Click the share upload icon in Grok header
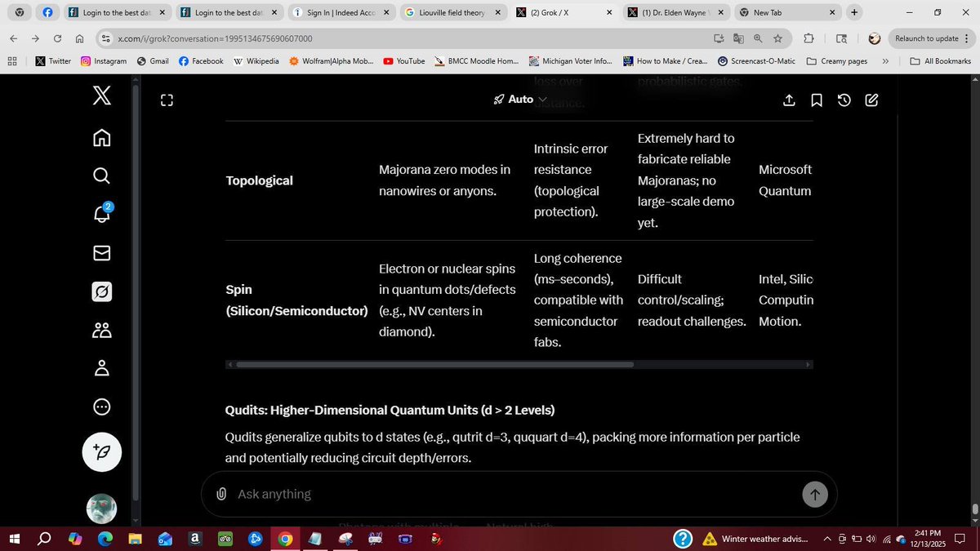 click(789, 100)
